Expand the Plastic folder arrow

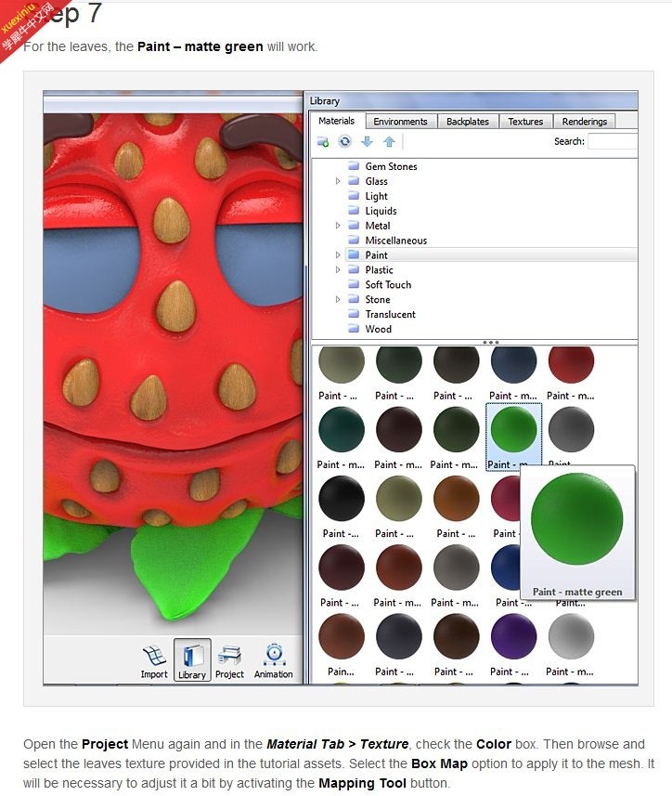338,269
